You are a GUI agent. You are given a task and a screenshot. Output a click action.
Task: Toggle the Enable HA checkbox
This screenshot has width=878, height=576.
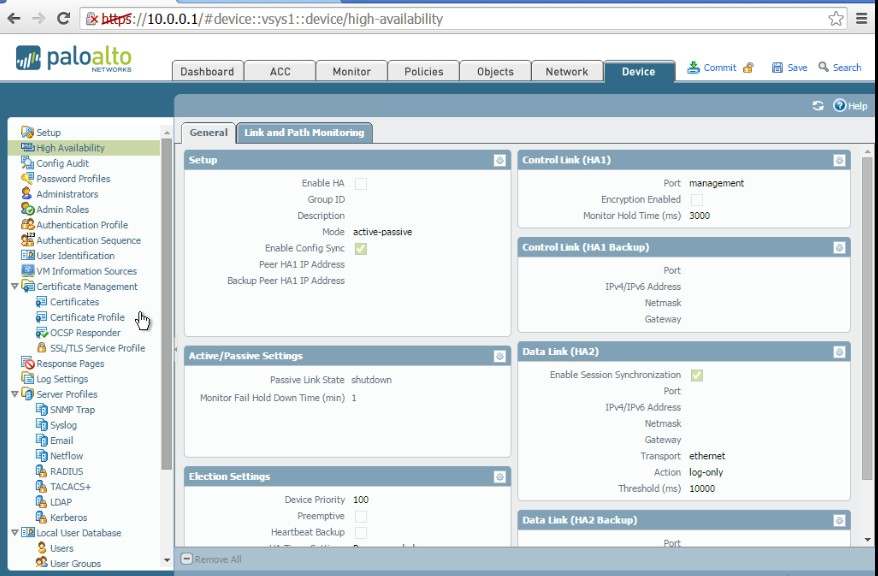(361, 184)
